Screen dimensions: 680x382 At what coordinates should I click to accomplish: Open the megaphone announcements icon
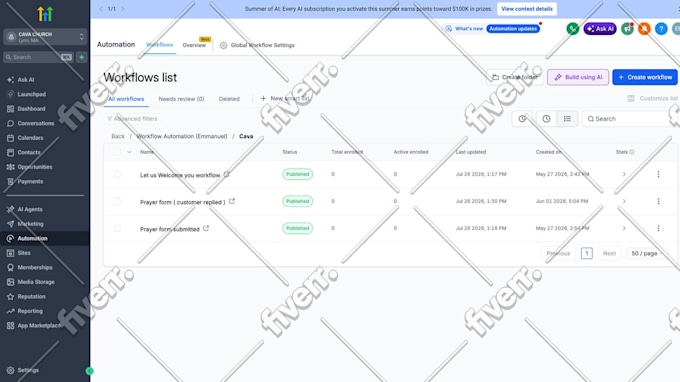click(x=627, y=29)
